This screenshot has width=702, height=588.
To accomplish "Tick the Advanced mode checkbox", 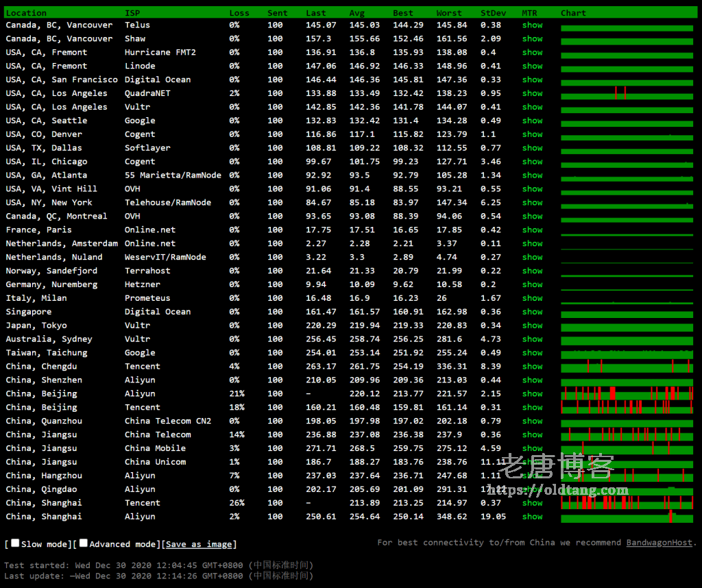I will [83, 543].
